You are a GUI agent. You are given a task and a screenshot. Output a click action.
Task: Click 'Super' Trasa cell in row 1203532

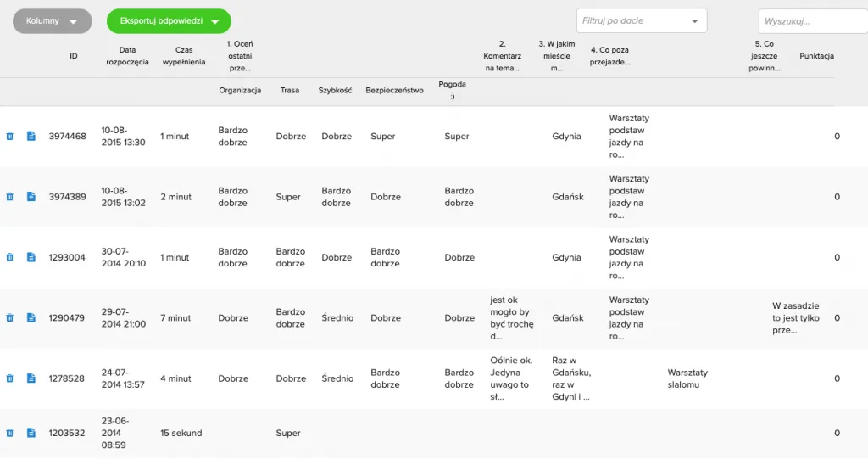[x=288, y=433]
